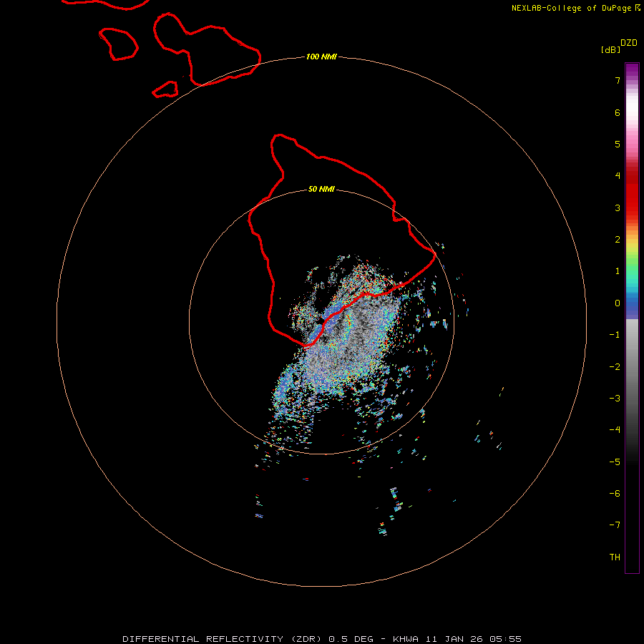Click the -3 value on the color scale
The image size is (644, 644).
click(x=615, y=399)
